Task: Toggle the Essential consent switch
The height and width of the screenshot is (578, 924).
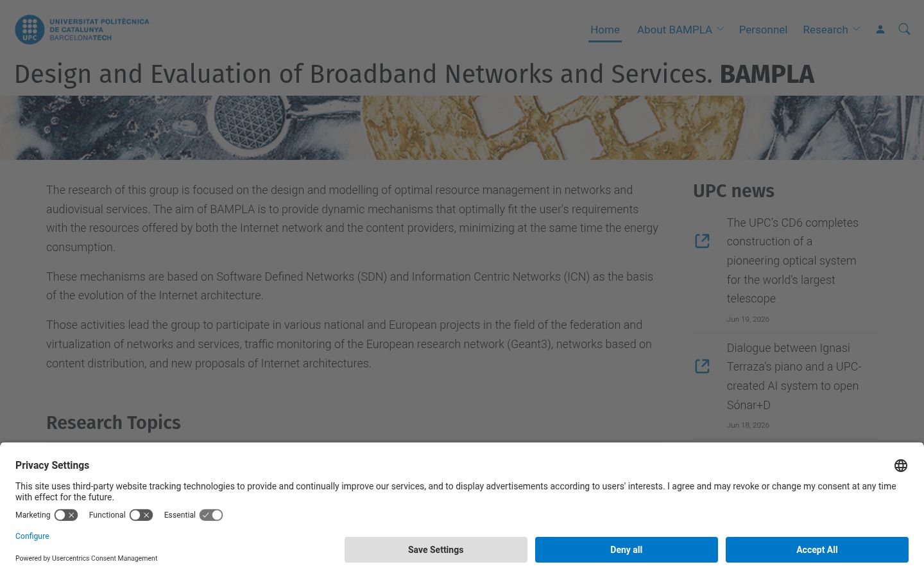Action: pos(211,515)
